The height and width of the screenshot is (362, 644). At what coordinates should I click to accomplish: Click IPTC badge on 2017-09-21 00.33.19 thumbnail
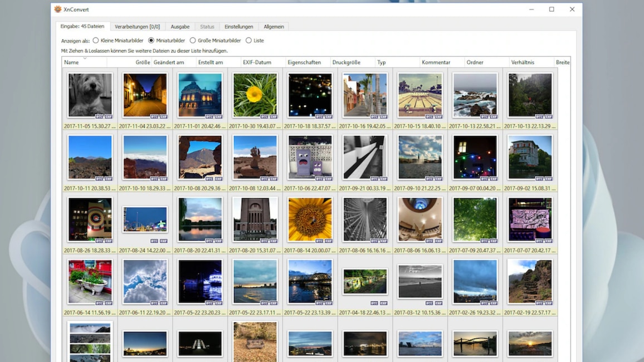(x=374, y=179)
